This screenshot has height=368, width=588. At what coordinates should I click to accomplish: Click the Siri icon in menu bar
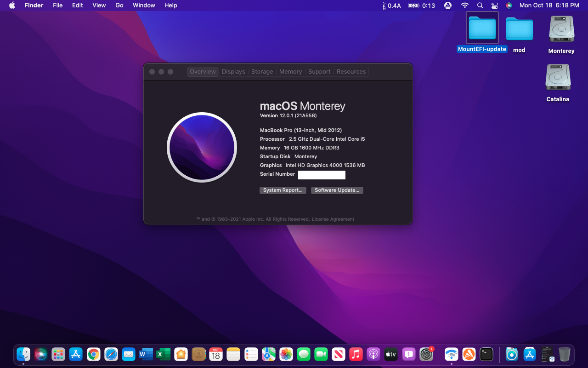[509, 6]
